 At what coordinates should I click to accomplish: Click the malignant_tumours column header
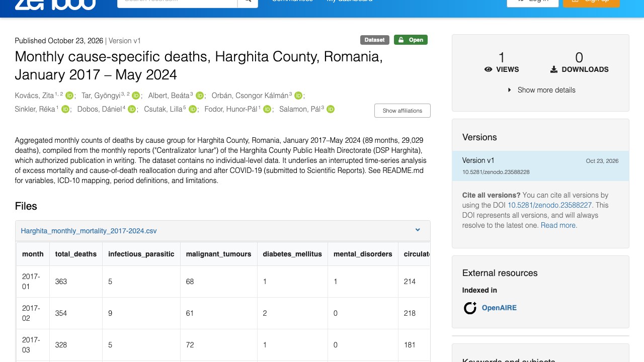pos(218,254)
